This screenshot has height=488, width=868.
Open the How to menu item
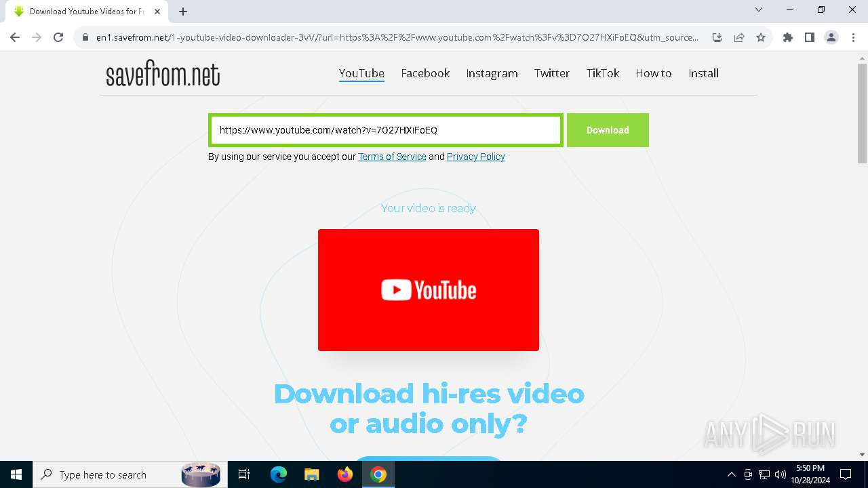coord(654,73)
